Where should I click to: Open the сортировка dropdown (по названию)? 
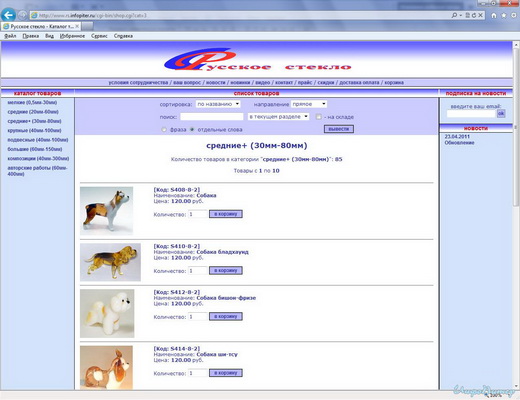218,104
